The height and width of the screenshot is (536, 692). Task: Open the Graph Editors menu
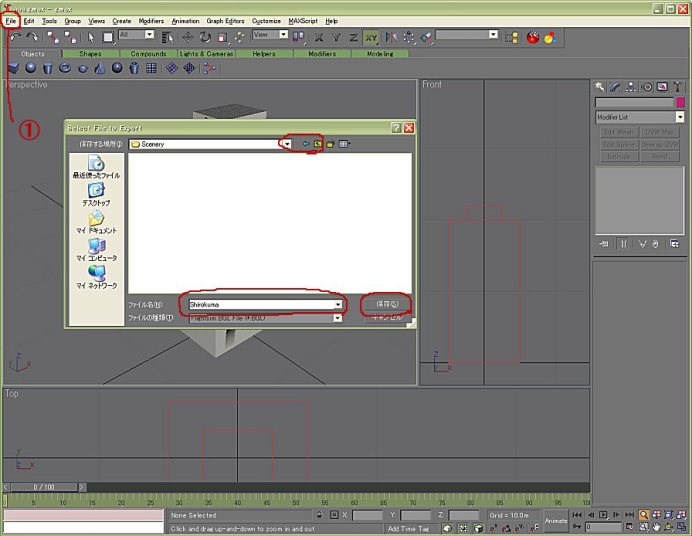(x=225, y=21)
